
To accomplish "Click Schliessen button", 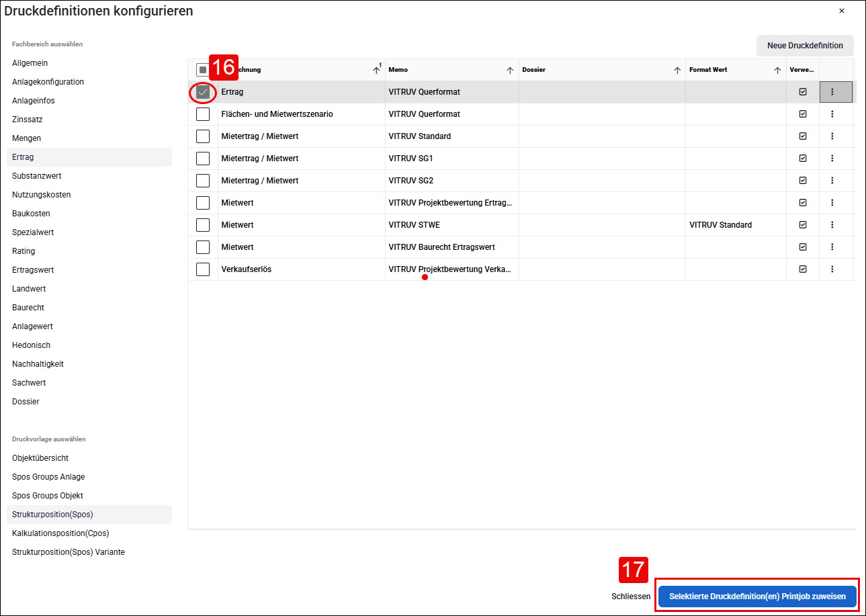I will [631, 597].
